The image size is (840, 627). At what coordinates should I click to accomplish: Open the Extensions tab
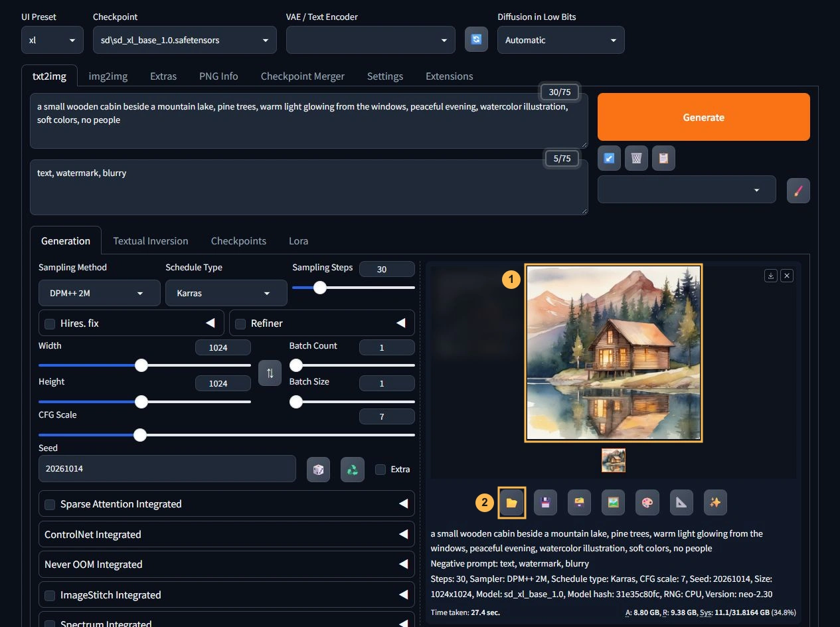pos(450,76)
